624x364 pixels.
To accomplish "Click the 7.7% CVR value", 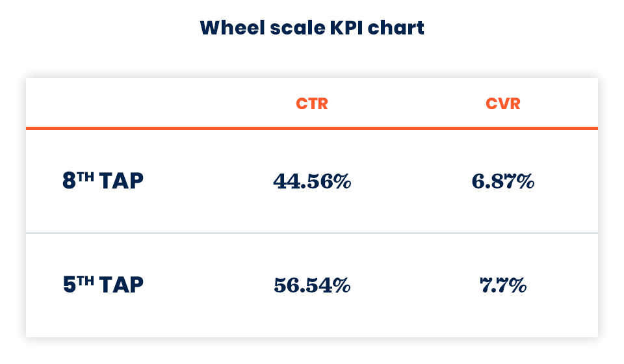I will (x=503, y=285).
